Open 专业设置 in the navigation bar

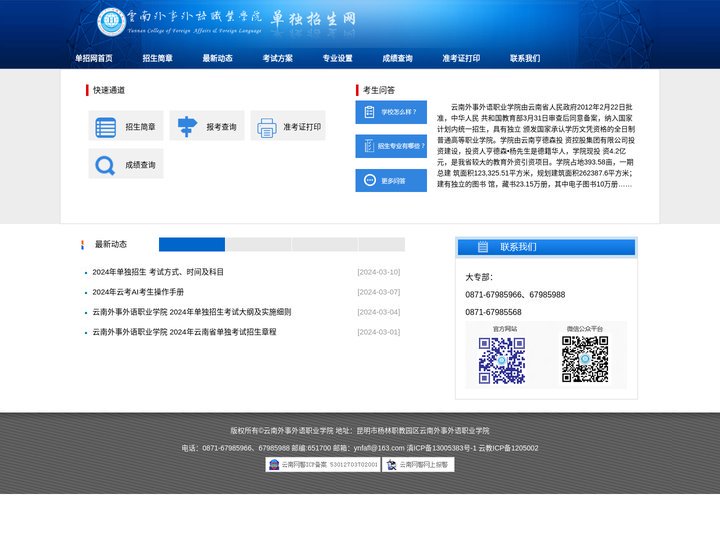point(338,58)
